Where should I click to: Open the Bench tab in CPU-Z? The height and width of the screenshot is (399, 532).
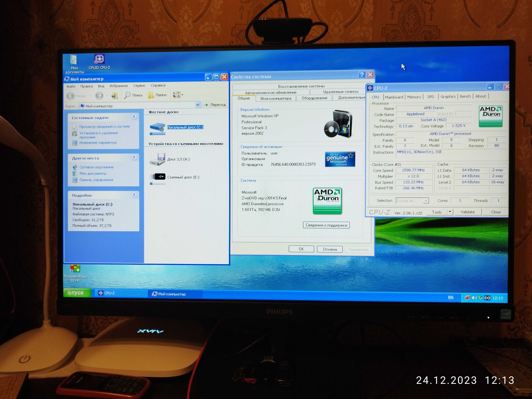pos(465,96)
